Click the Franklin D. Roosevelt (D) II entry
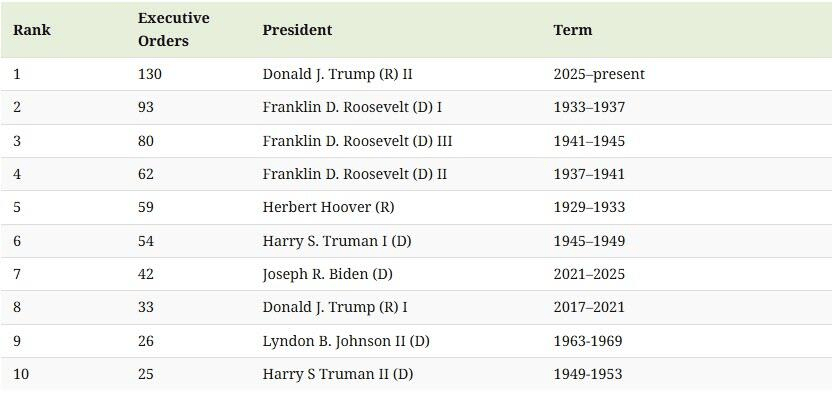This screenshot has height=394, width=834. 355,174
